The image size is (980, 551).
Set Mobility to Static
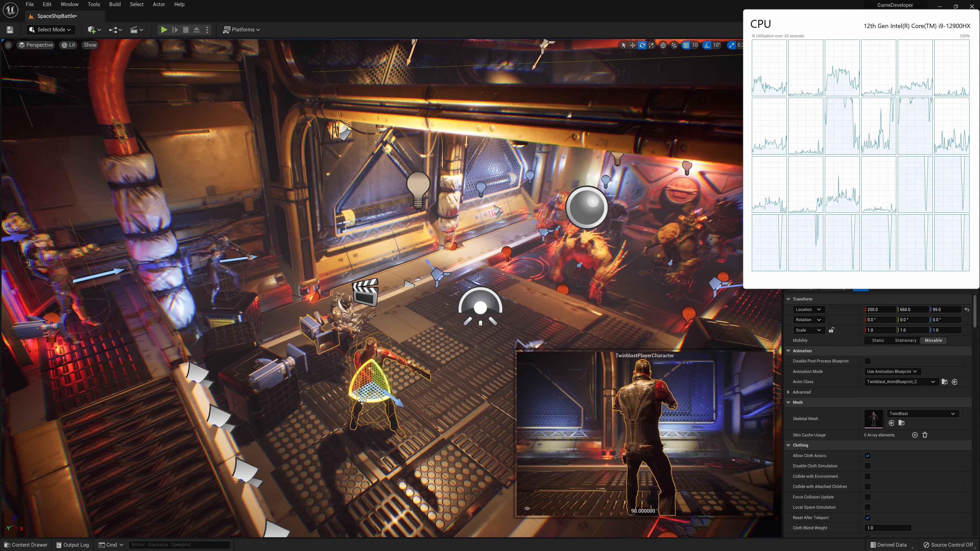[x=878, y=340]
